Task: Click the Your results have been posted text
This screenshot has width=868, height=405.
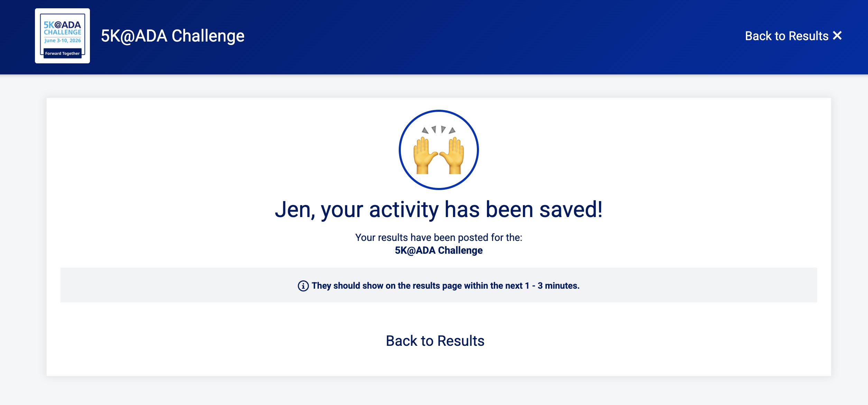Action: (x=438, y=237)
